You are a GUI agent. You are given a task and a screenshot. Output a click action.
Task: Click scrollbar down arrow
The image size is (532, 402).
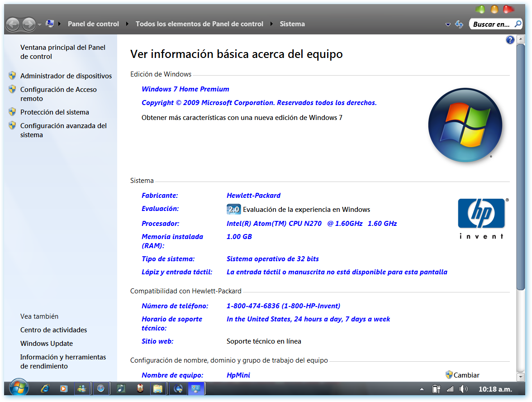520,377
